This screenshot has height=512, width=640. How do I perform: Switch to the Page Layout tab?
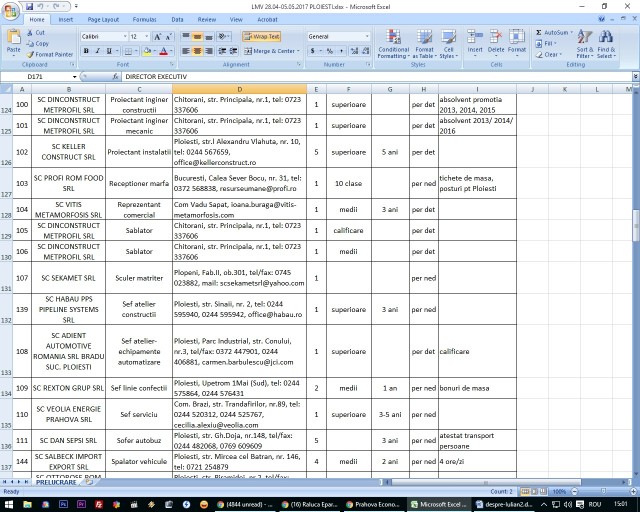pos(103,20)
